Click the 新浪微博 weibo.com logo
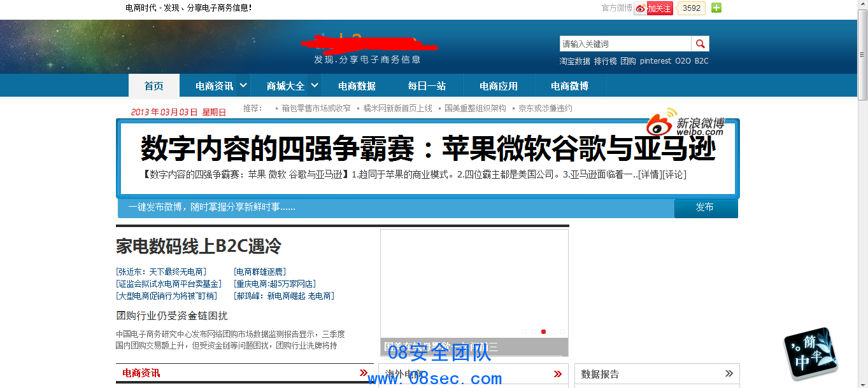868x388 pixels. [686, 121]
